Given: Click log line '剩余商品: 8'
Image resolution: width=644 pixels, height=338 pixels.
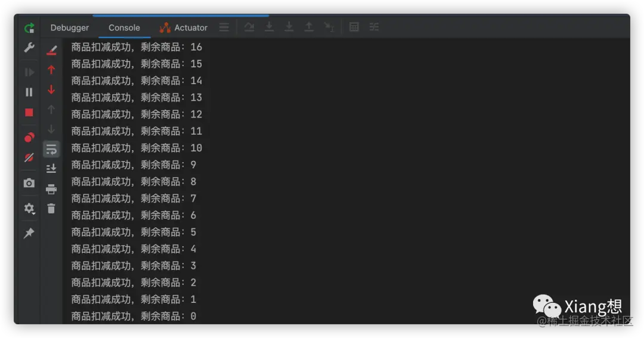Looking at the screenshot, I should (x=134, y=182).
